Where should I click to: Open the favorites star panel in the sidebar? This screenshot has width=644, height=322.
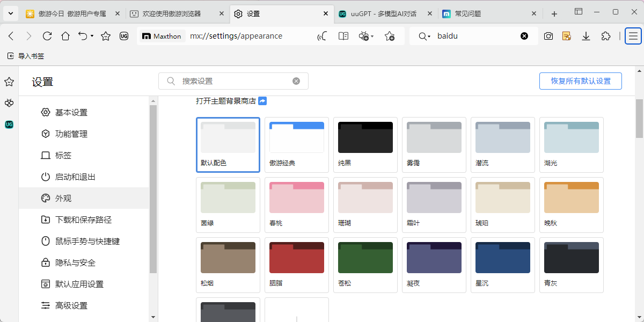pos(9,81)
